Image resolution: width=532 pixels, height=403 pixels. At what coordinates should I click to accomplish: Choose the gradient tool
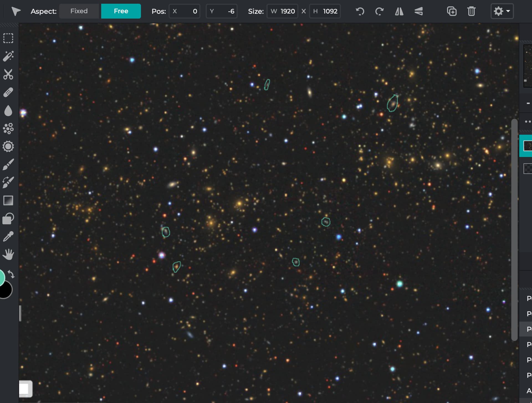(x=8, y=201)
